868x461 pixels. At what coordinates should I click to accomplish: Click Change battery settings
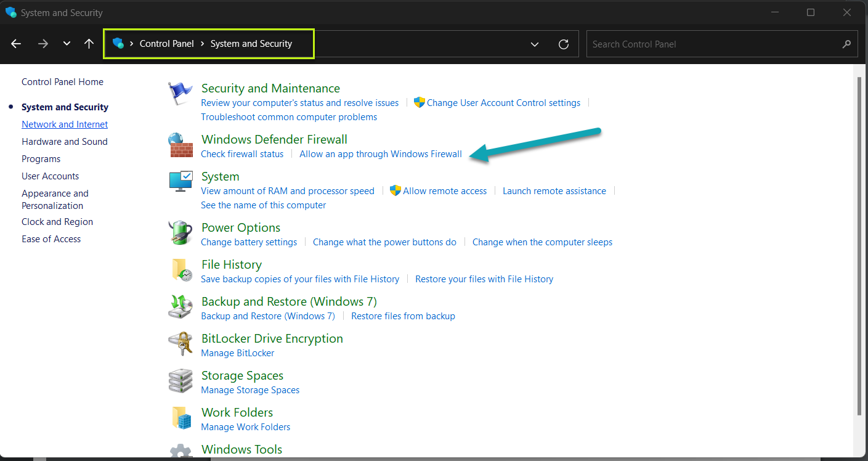249,242
